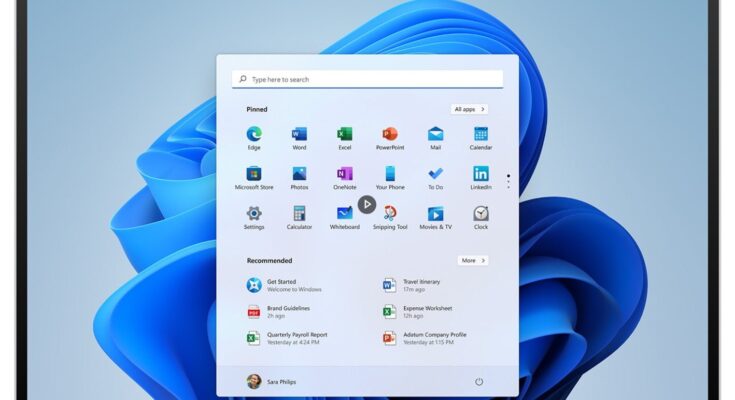Open the Edge browser app
Screen dimensions: 735x400
click(254, 138)
